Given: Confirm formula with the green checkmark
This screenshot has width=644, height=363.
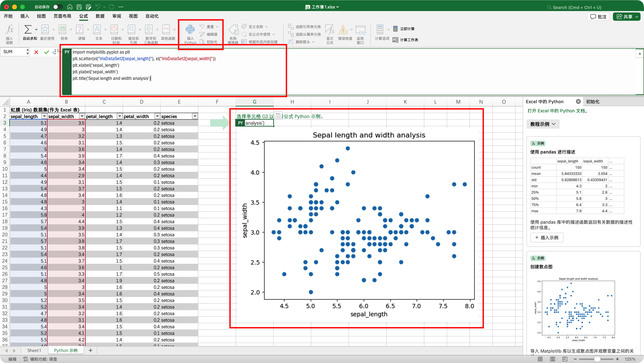Looking at the screenshot, I should [x=46, y=52].
